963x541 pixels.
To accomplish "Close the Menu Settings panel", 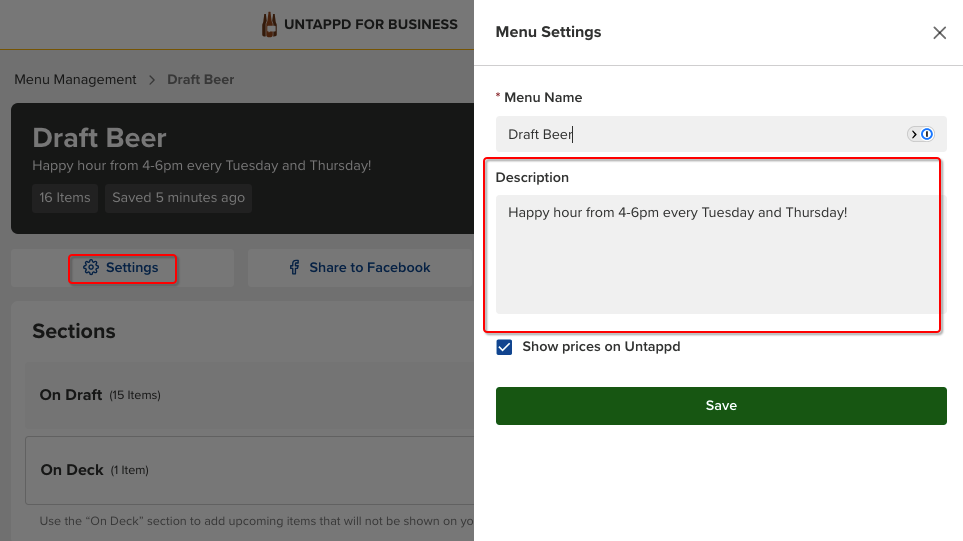I will 939,33.
